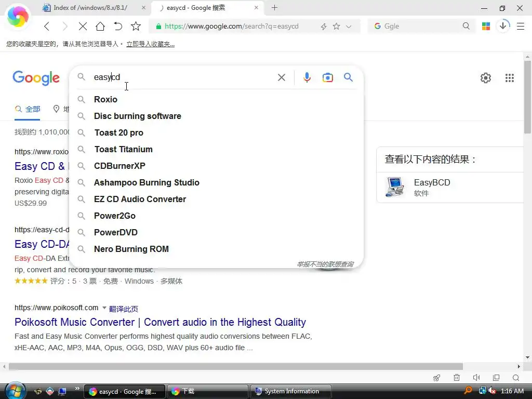Click the Google logo
This screenshot has height=399, width=532.
[x=36, y=78]
